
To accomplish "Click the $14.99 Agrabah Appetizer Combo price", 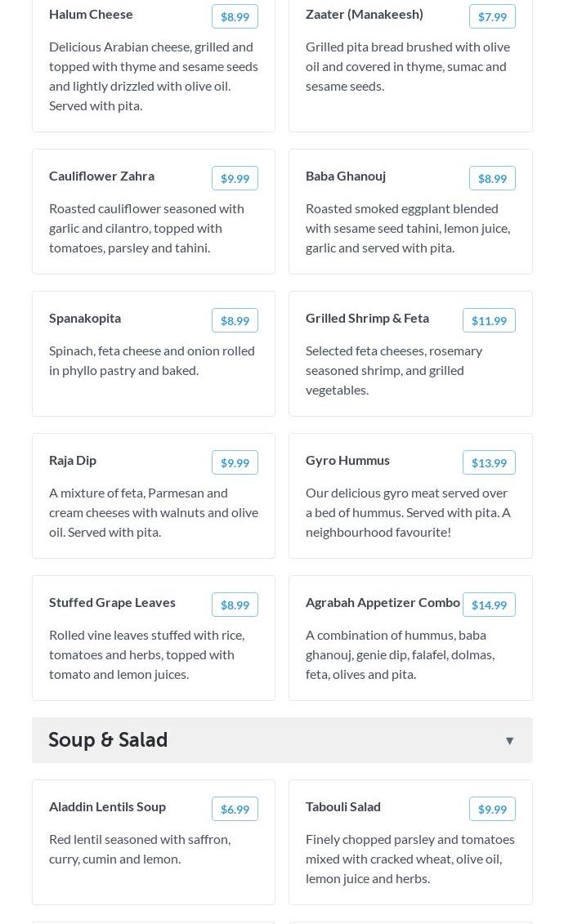I will pos(489,605).
